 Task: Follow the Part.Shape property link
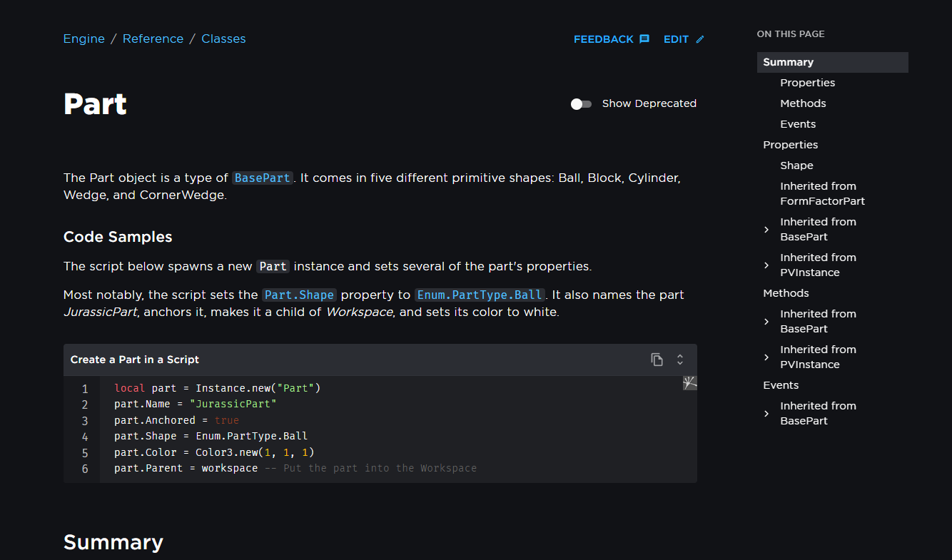click(298, 295)
